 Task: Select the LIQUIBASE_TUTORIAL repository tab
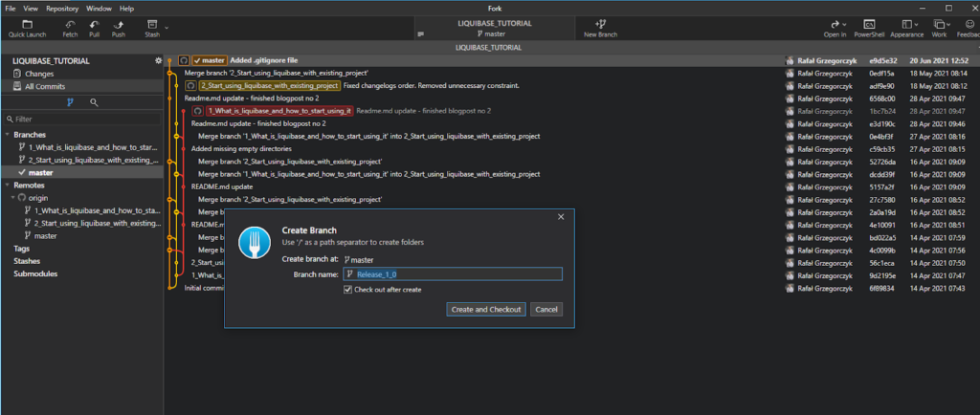tap(489, 48)
